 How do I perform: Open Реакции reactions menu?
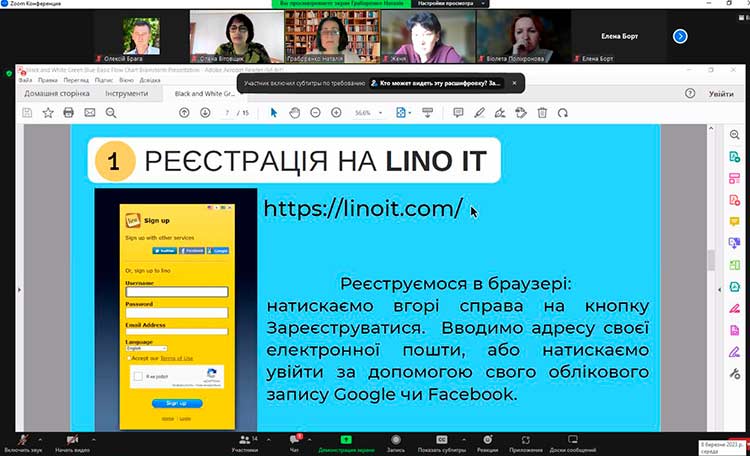coord(487,444)
